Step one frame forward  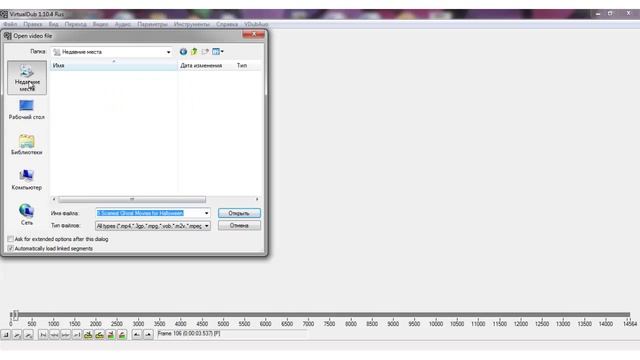coord(66,335)
